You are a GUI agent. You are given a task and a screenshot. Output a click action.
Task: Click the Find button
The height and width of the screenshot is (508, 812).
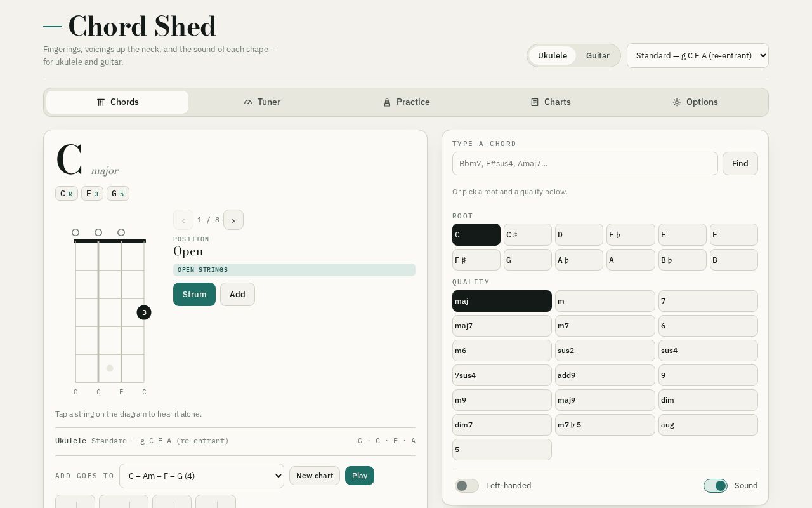[x=740, y=164]
